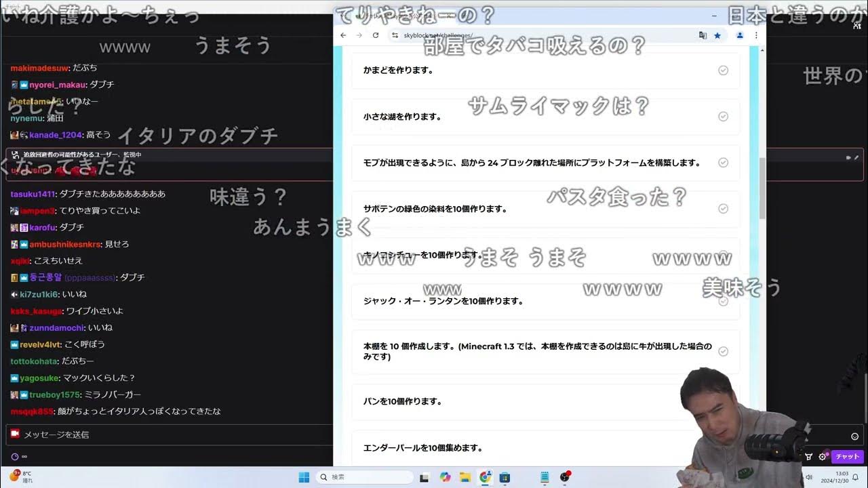Click the chat settings gear icon
This screenshot has height=488, width=868.
click(822, 457)
